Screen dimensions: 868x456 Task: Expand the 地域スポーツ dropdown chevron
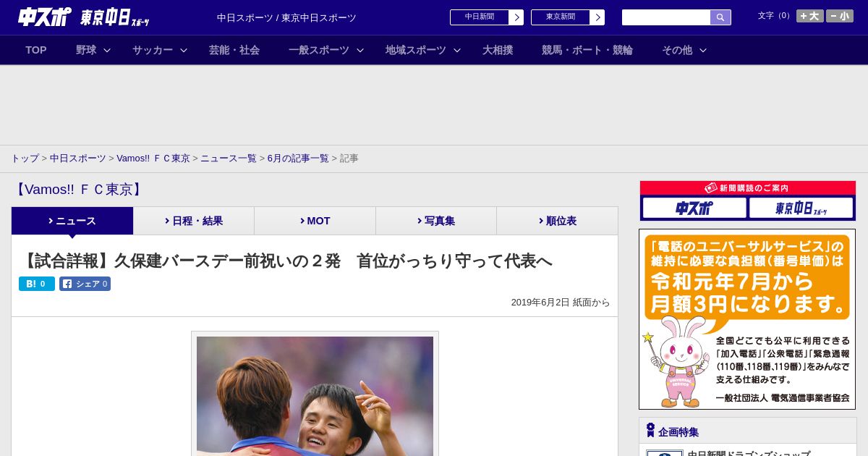click(x=457, y=50)
